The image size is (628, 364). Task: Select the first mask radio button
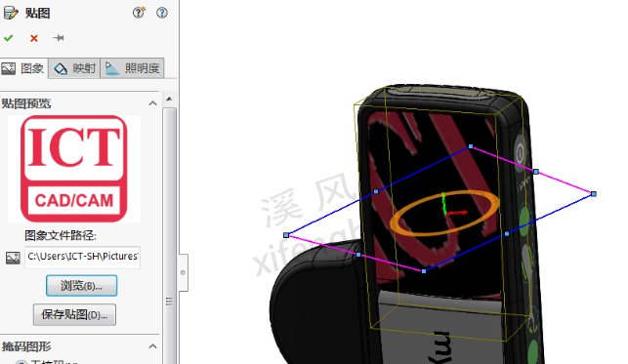pyautogui.click(x=21, y=362)
